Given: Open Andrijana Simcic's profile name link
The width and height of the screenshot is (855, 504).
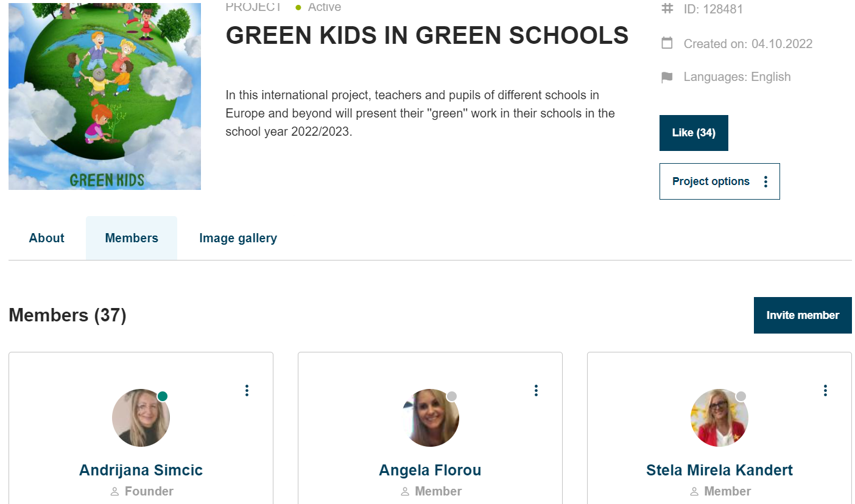Looking at the screenshot, I should click(141, 470).
